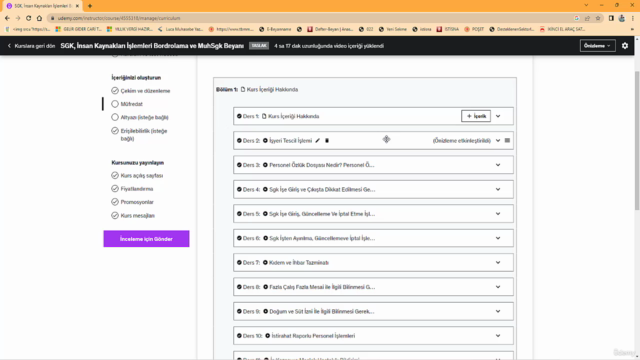
Task: Click the TASLAK draft badge
Action: (x=259, y=46)
